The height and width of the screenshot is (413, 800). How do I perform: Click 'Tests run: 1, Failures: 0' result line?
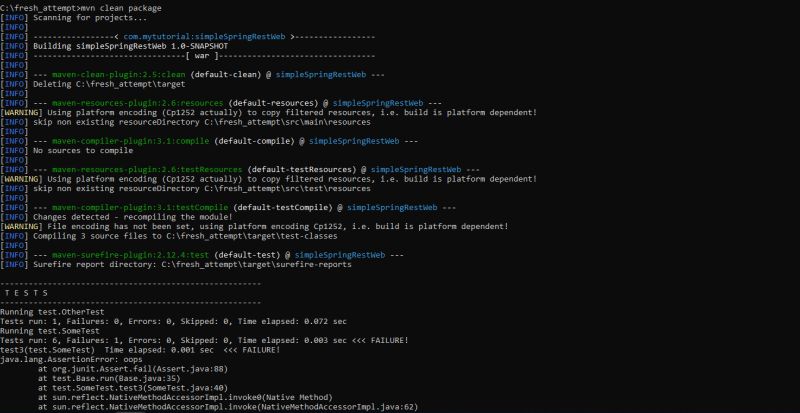(173, 322)
